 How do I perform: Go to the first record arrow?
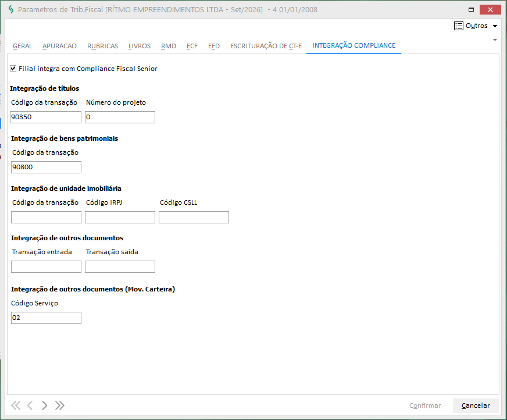tap(16, 405)
